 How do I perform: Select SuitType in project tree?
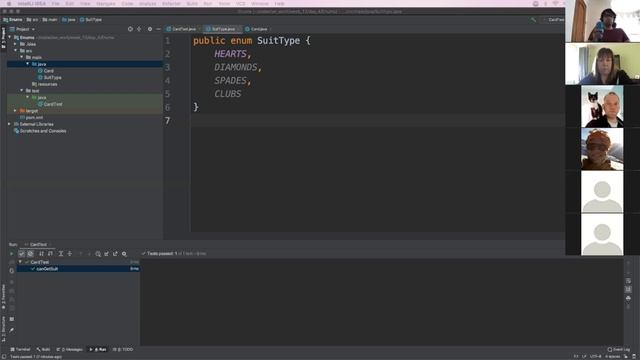(49, 78)
